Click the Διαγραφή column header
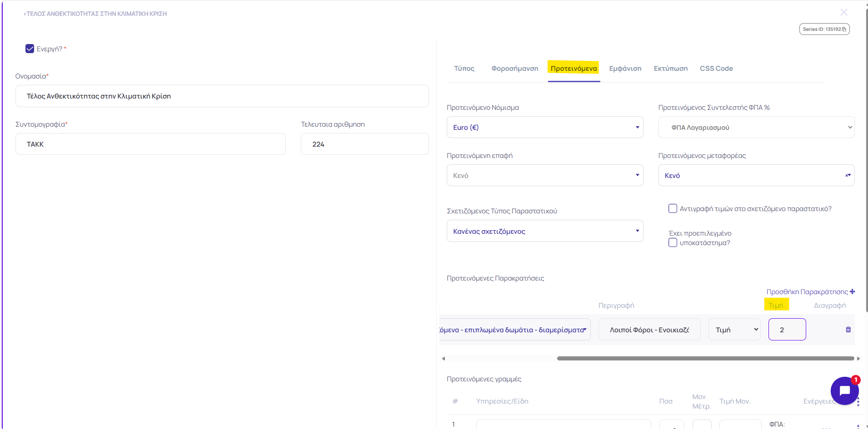Screen dimensions: 868x429 click(x=830, y=305)
